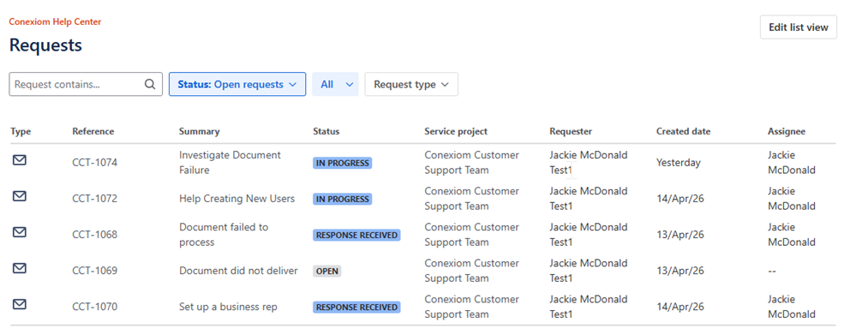This screenshot has width=868, height=335.
Task: Open the Status: Open requests dropdown
Action: point(237,84)
